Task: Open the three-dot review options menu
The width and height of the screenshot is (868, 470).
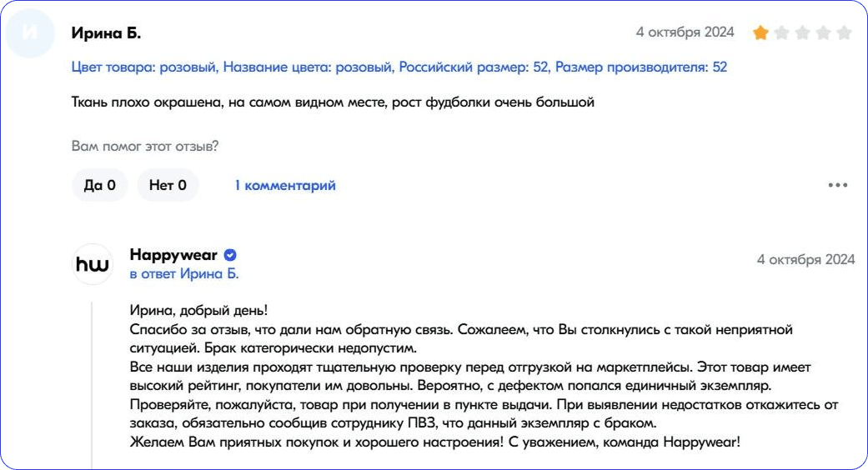Action: [837, 185]
